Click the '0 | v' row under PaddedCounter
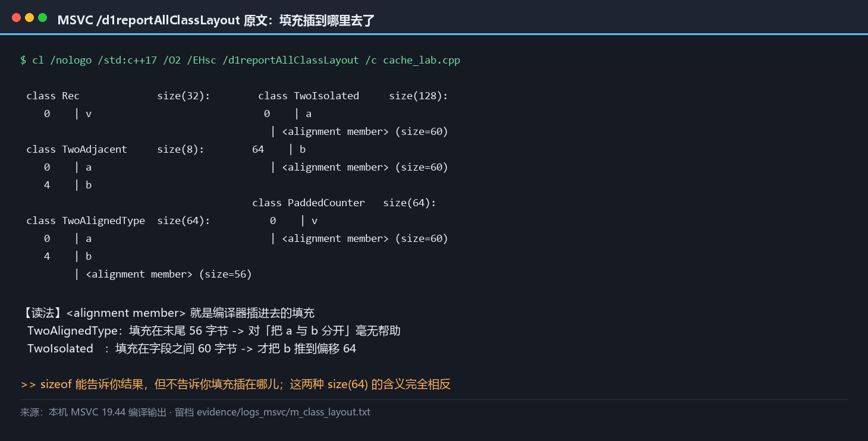 (294, 220)
